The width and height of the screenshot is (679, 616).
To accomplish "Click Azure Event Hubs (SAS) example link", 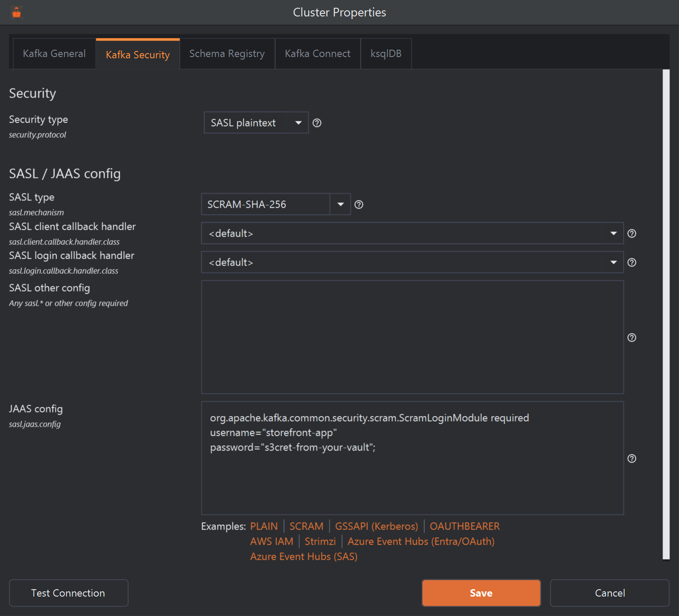I will coord(304,556).
